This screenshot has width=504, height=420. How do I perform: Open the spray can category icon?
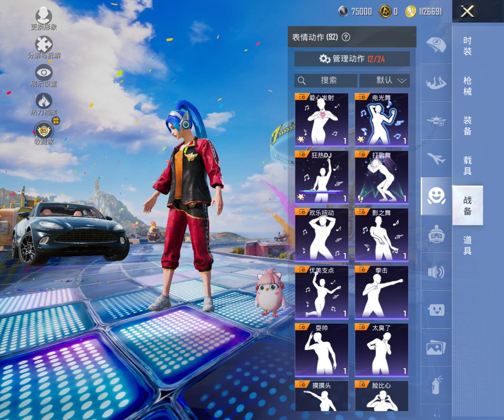coord(436,385)
